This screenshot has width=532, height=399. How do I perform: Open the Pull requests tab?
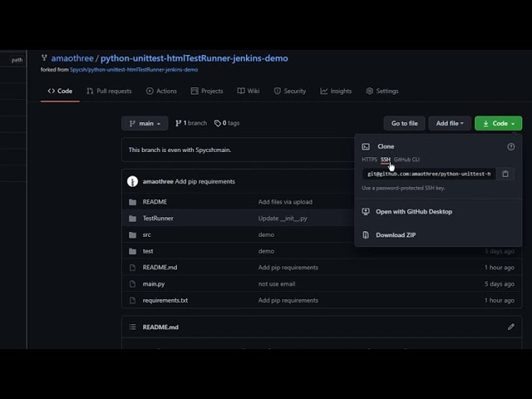pyautogui.click(x=109, y=91)
